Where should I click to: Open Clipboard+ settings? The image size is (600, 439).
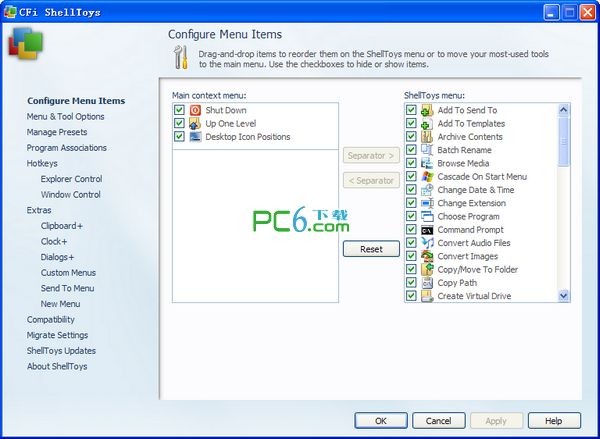pos(62,226)
